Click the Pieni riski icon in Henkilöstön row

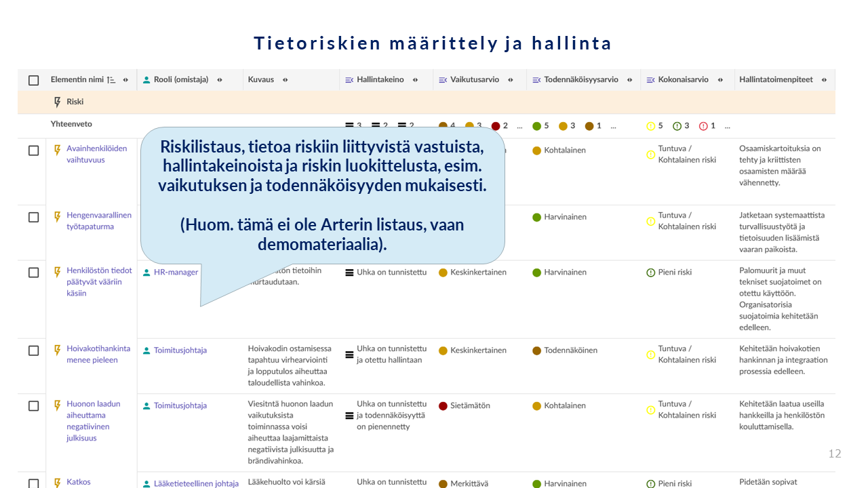(650, 272)
